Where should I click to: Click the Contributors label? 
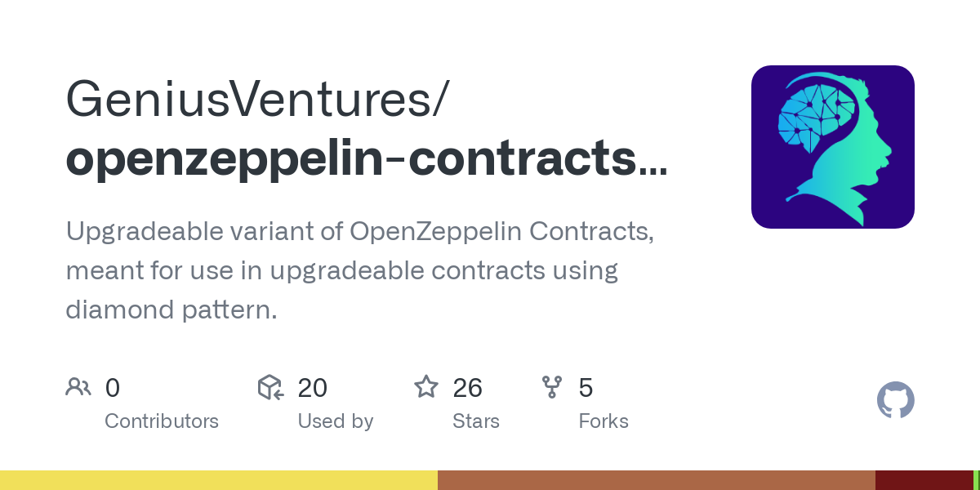162,421
